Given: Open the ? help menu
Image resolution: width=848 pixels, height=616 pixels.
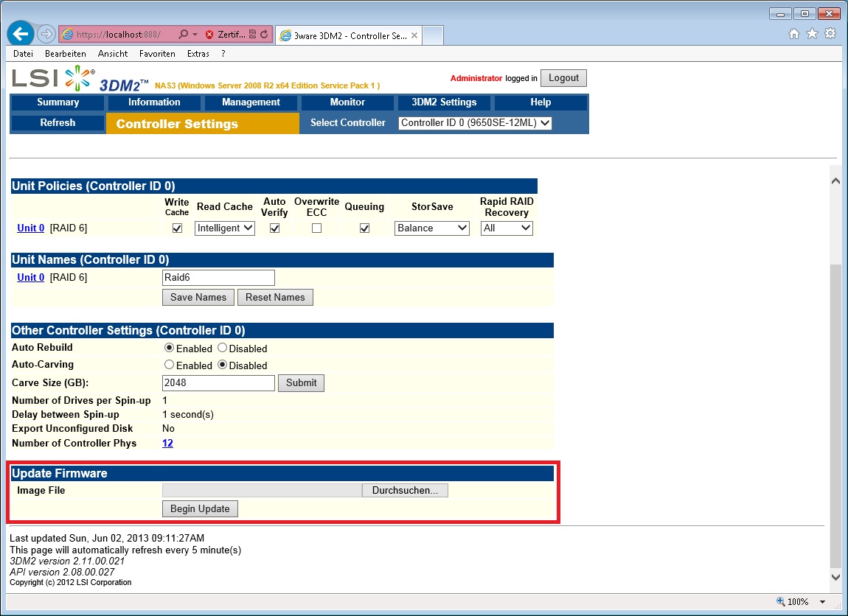Looking at the screenshot, I should click(223, 54).
